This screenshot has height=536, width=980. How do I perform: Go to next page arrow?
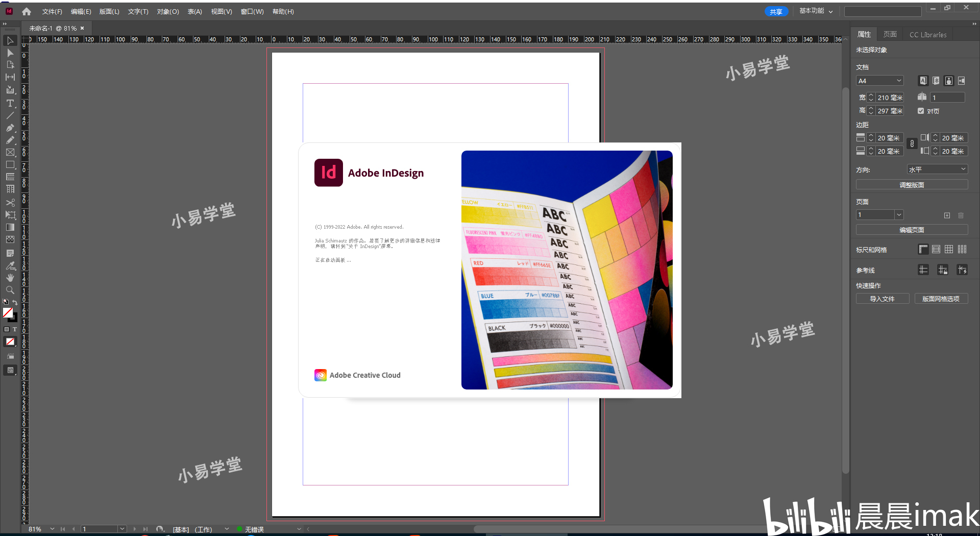(x=135, y=529)
